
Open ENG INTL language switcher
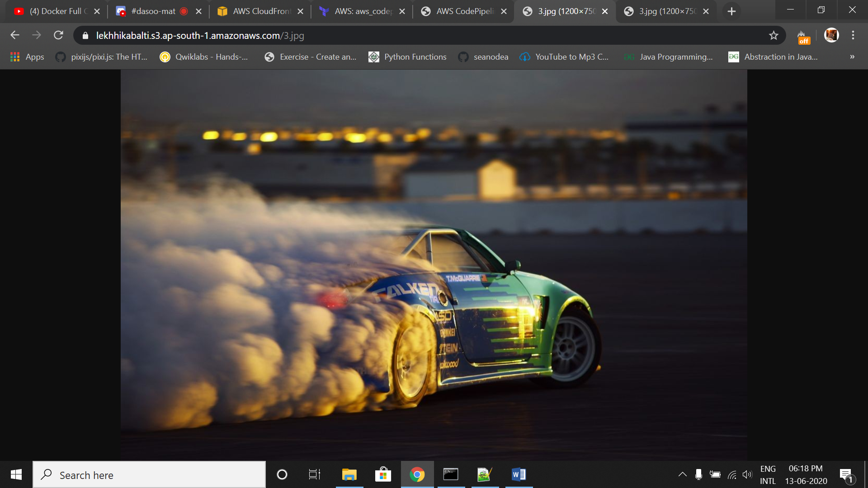point(768,475)
